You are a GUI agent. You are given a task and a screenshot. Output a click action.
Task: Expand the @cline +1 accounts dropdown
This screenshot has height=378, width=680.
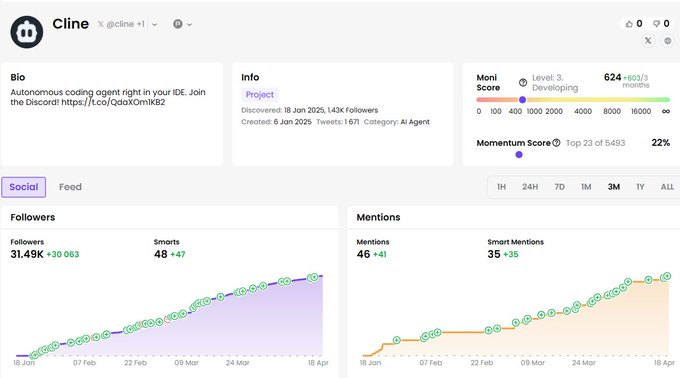pos(154,25)
